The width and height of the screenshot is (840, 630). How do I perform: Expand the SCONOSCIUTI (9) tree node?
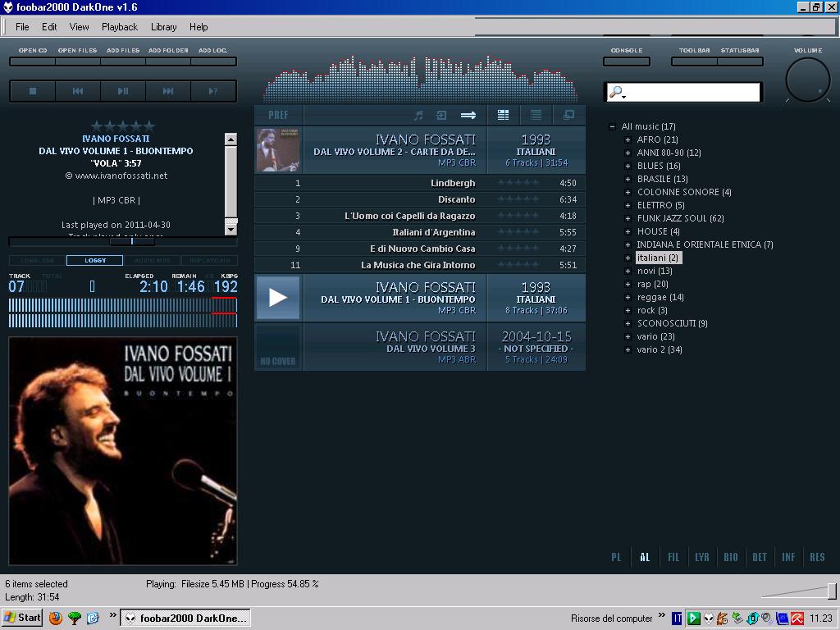[628, 323]
